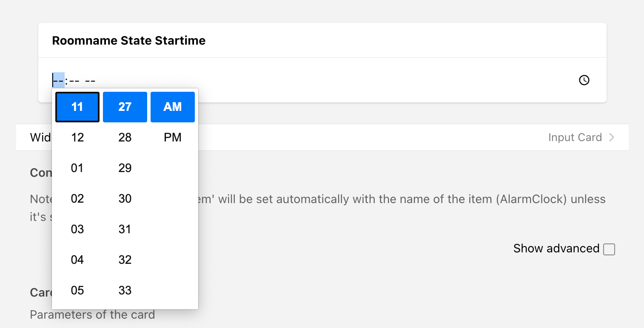Select hour 12 in time picker
This screenshot has width=644, height=328.
point(77,137)
